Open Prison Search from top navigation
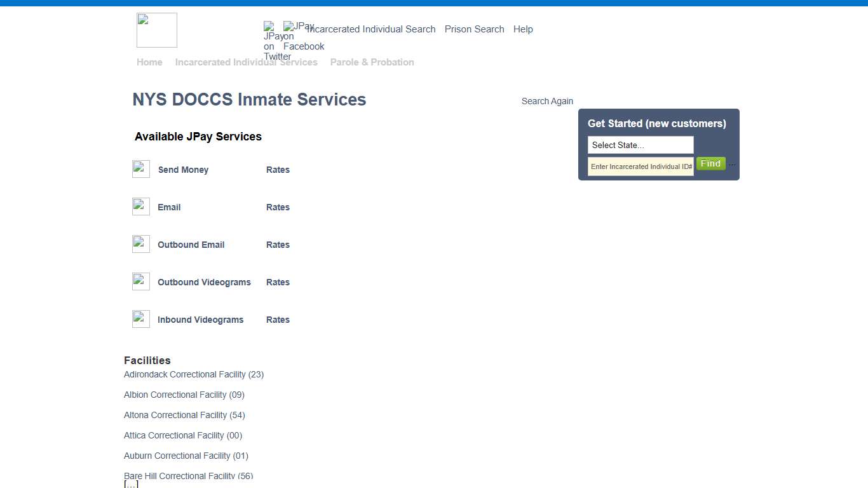This screenshot has width=868, height=488. point(474,29)
